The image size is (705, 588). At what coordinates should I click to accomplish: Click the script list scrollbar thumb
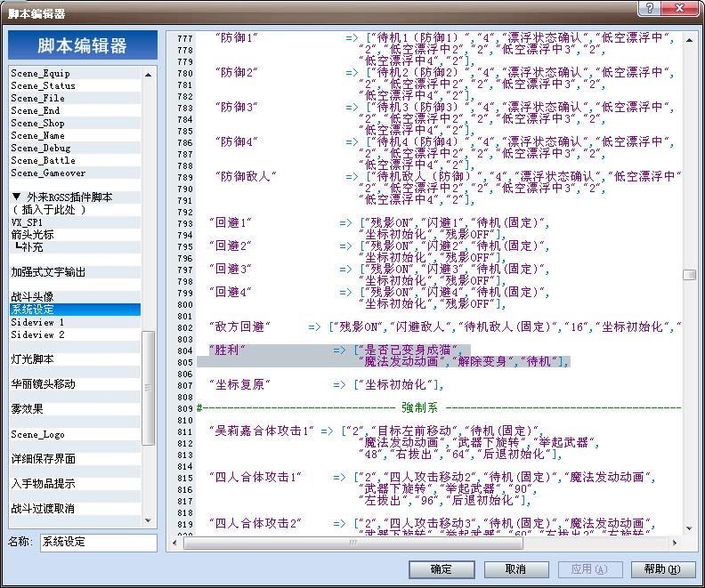pyautogui.click(x=149, y=388)
